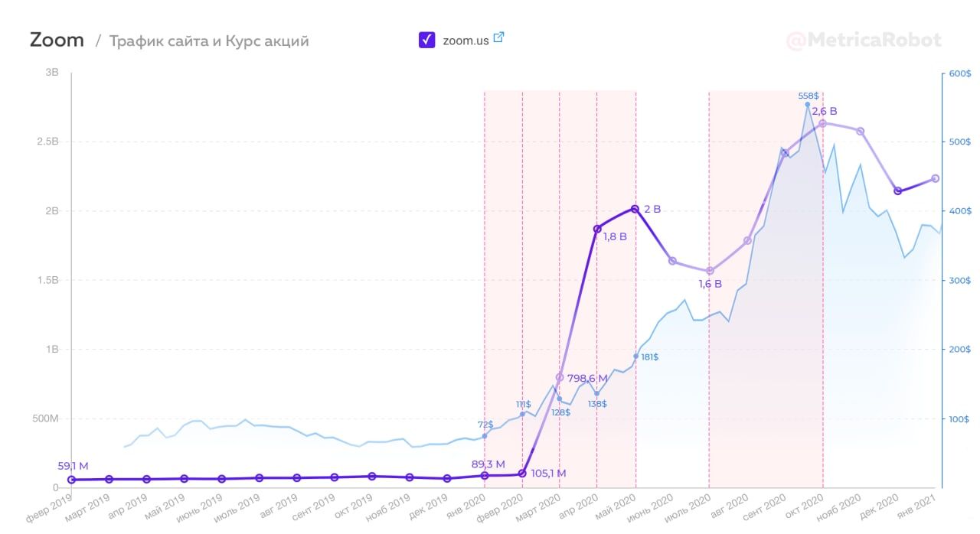Click the 'февр 2020' x-axis label
The width and height of the screenshot is (980, 534).
pos(501,510)
